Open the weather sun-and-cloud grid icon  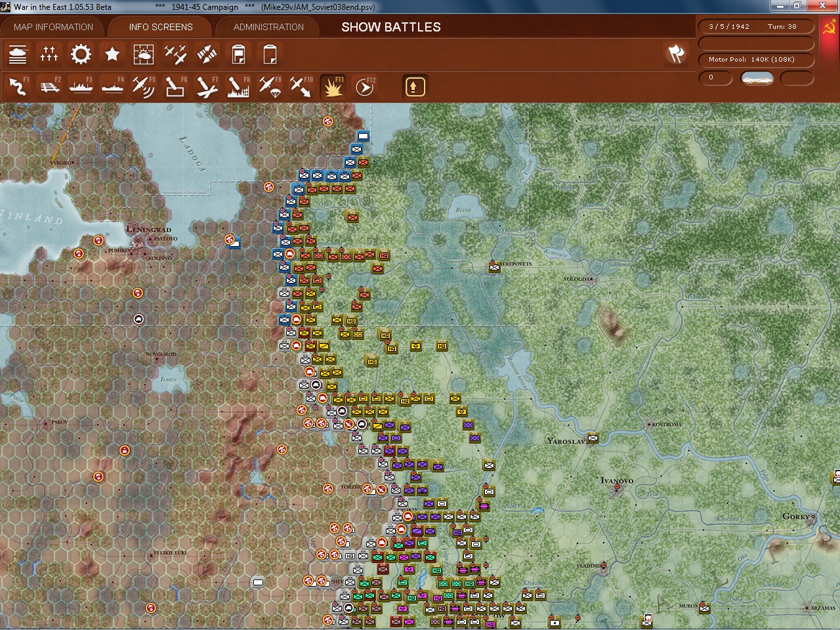144,54
